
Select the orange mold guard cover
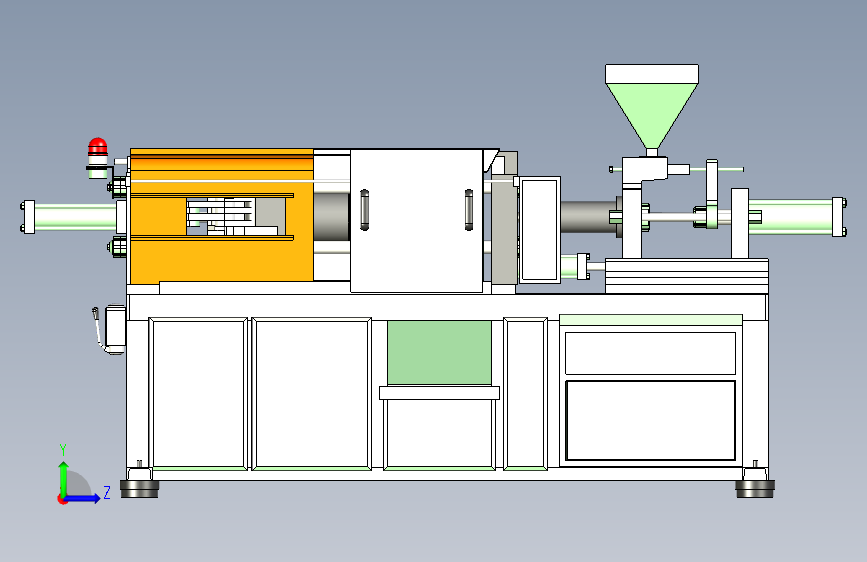(222, 216)
